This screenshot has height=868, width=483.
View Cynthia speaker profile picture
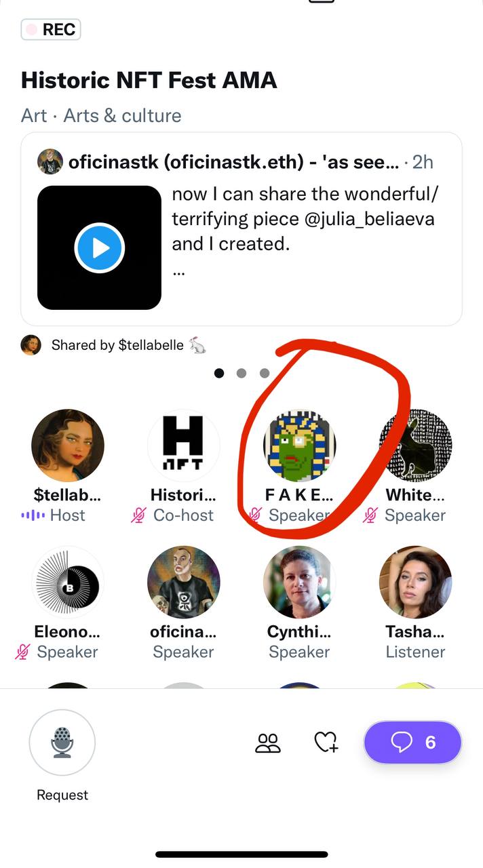300,582
